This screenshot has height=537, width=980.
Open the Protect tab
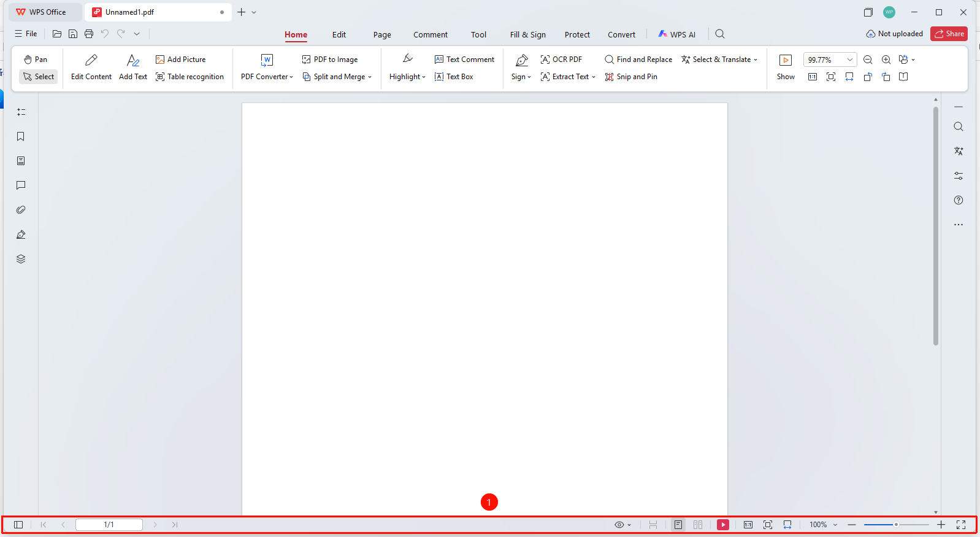point(577,34)
